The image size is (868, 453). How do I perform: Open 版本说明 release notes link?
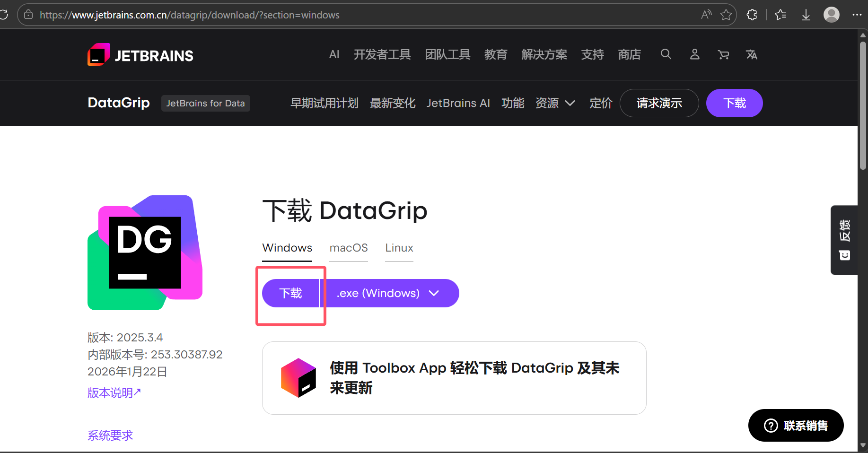coord(114,392)
